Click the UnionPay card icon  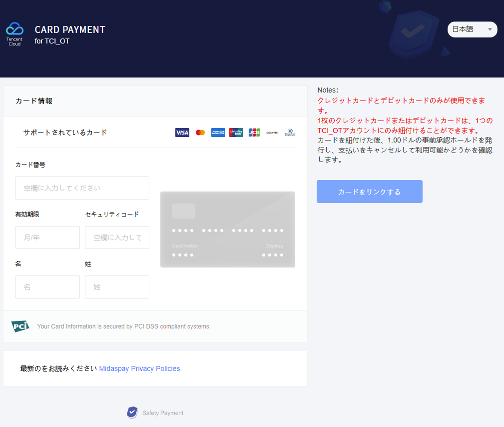(236, 132)
